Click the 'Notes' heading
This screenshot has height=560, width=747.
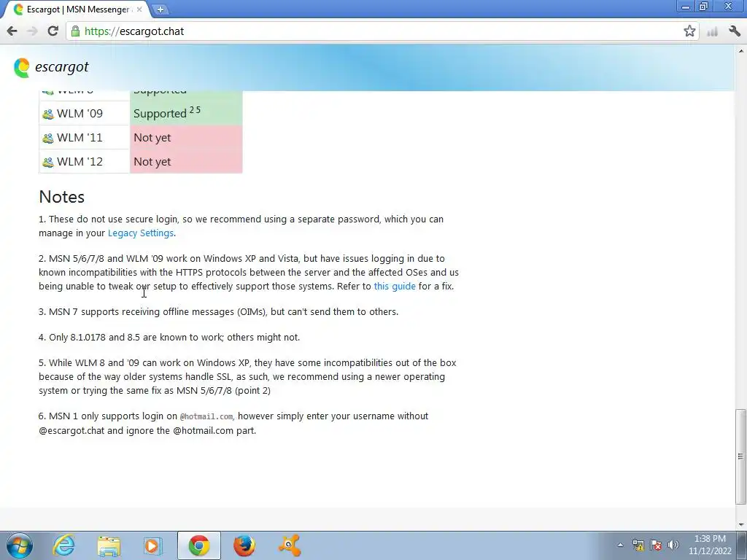61,197
